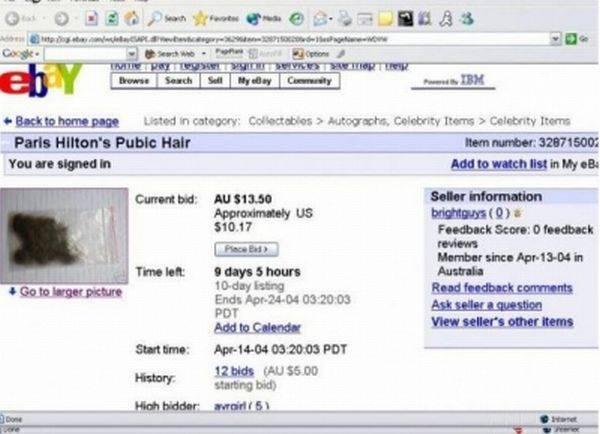Click the black square toolbar icon
This screenshot has width=600, height=434.
(406, 18)
